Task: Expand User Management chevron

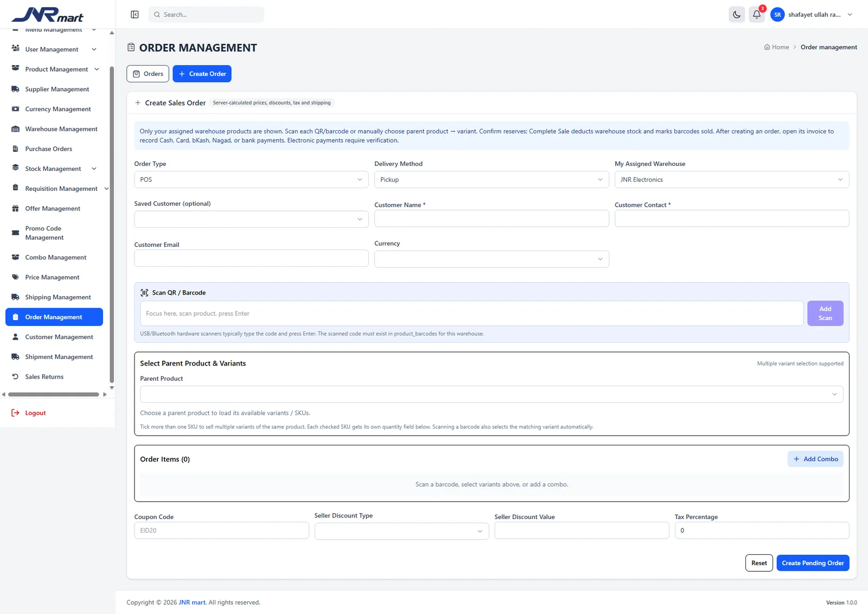Action: 94,49
